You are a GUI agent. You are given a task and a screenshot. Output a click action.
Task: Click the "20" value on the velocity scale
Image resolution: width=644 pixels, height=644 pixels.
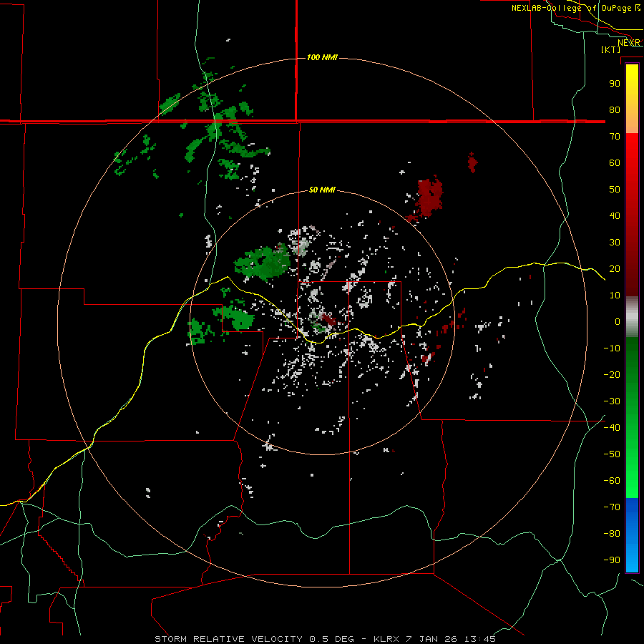[x=615, y=269]
